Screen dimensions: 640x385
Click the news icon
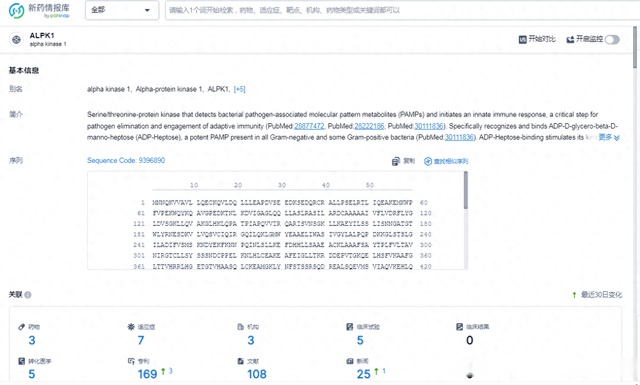click(x=350, y=361)
